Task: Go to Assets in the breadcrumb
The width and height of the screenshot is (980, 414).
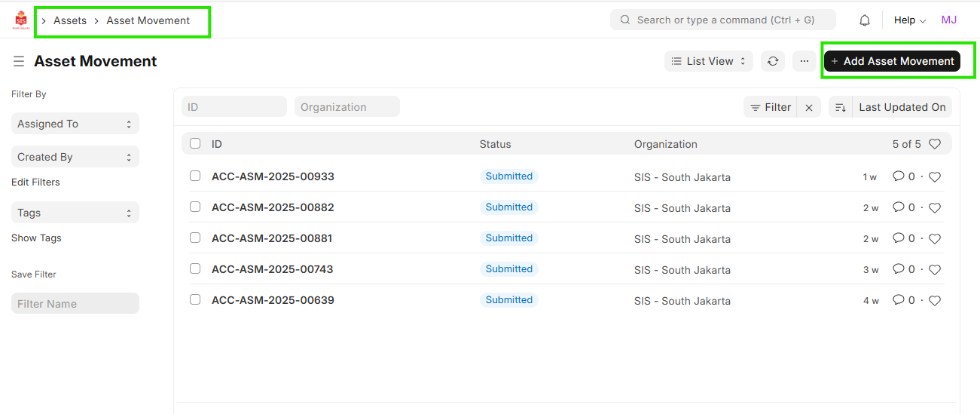Action: tap(70, 20)
